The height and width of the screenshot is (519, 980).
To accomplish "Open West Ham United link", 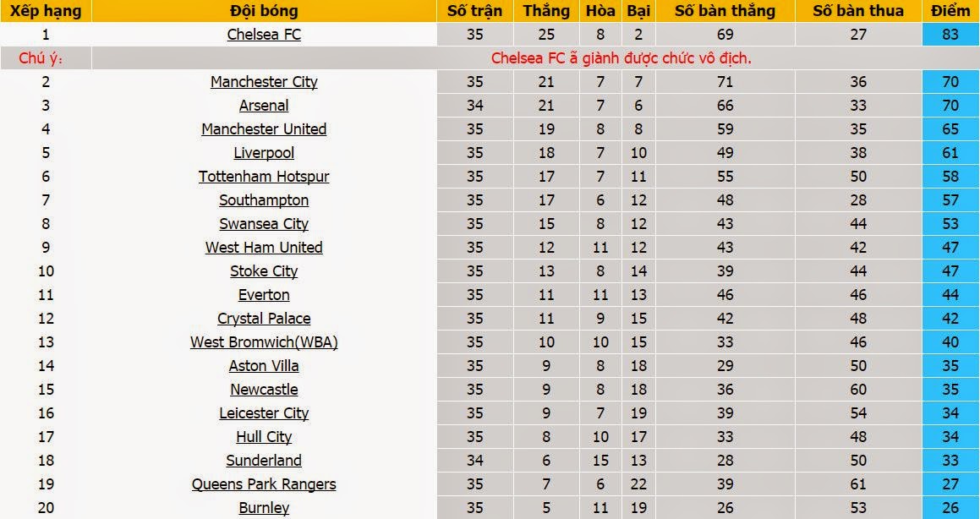I will [x=264, y=248].
